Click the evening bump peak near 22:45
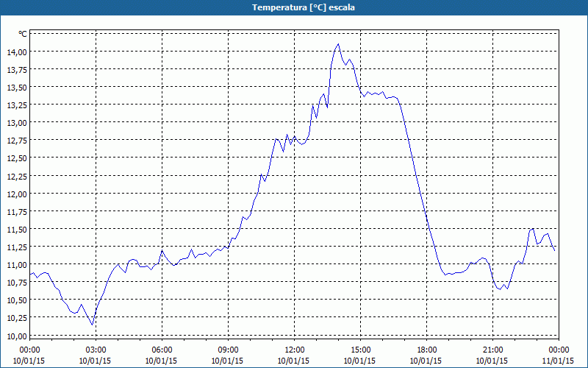 tap(533, 228)
